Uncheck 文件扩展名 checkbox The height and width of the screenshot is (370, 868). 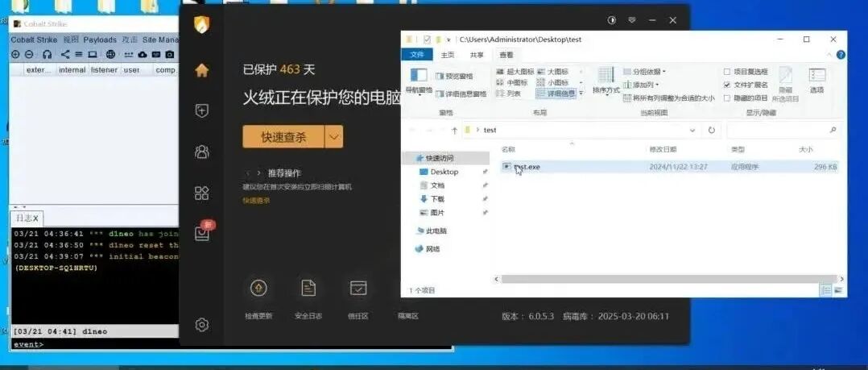point(727,85)
